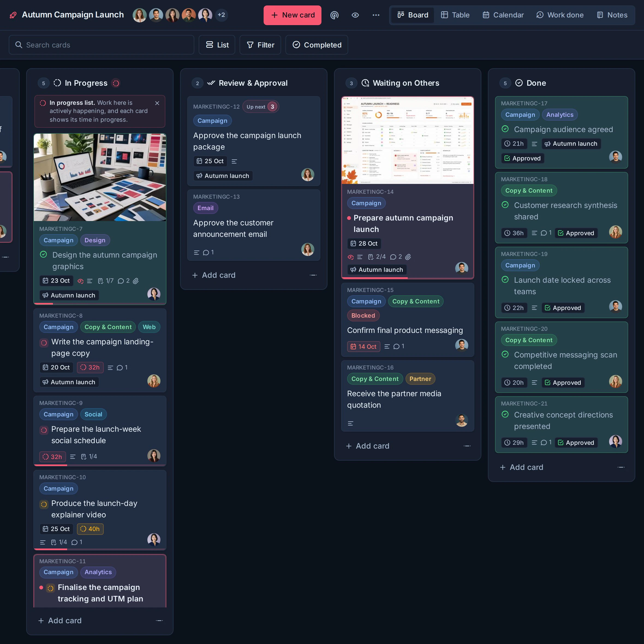Open the Calendar view tab
The width and height of the screenshot is (644, 644).
coord(503,15)
